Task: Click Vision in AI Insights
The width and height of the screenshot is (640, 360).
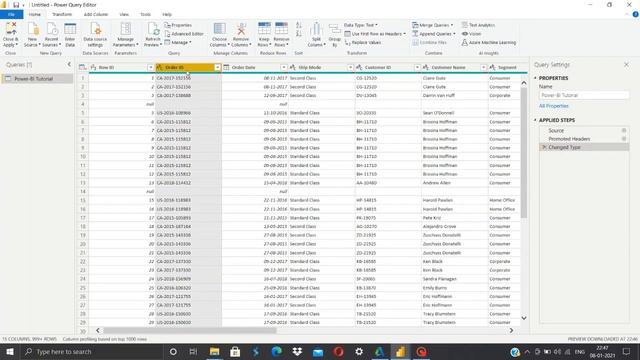Action: (x=471, y=34)
